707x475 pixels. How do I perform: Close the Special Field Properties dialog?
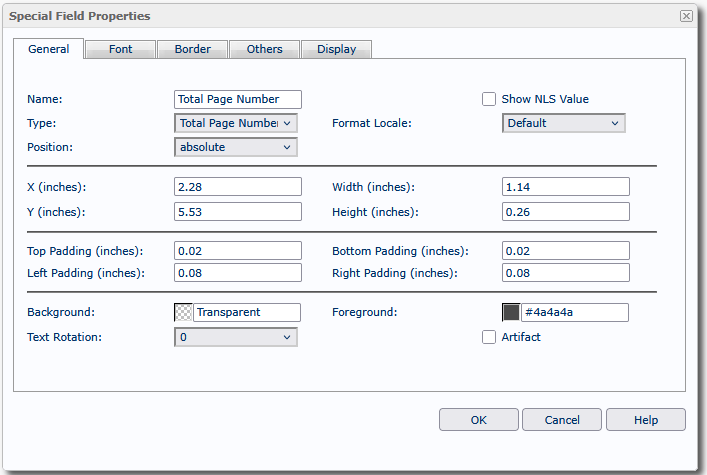point(686,16)
